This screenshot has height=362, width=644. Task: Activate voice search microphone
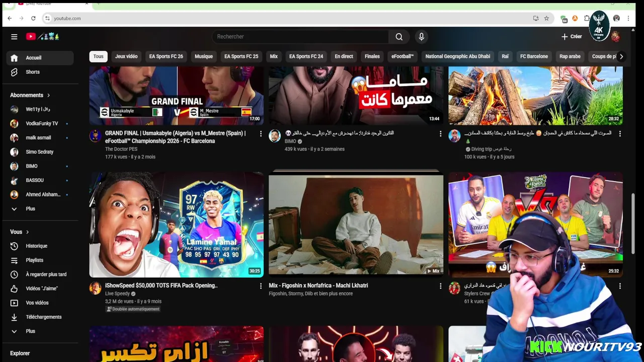click(422, 37)
